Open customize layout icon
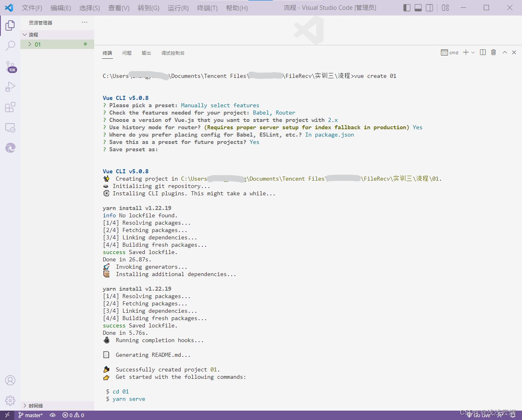522x420 pixels. pyautogui.click(x=445, y=8)
